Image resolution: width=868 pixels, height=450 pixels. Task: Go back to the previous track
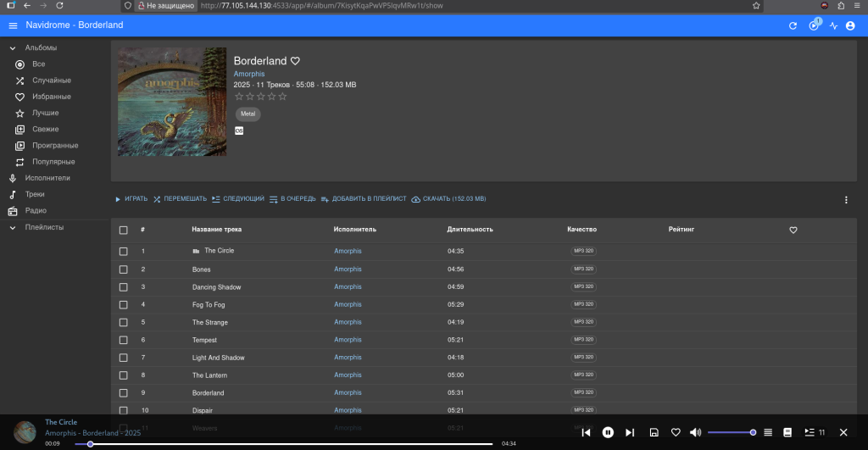coord(586,432)
